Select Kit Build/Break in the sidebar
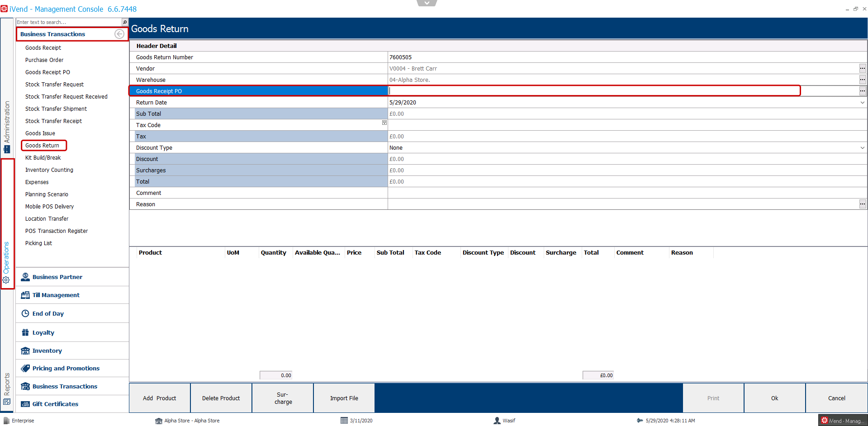Viewport: 868px width, 426px height. (x=43, y=157)
